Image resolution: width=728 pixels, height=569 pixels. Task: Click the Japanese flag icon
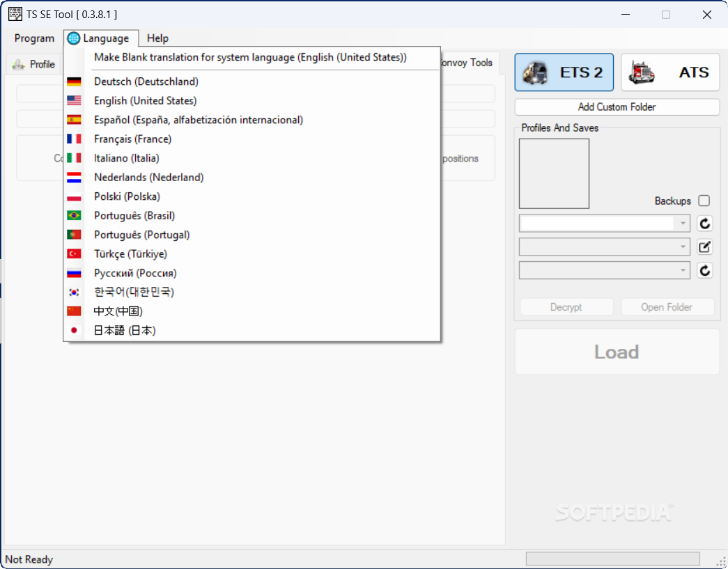tap(74, 330)
